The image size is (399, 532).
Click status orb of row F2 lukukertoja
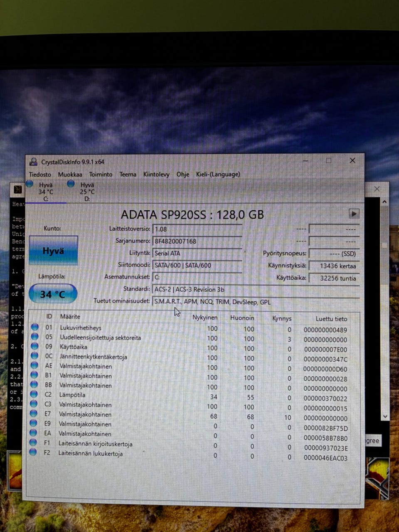(x=34, y=452)
